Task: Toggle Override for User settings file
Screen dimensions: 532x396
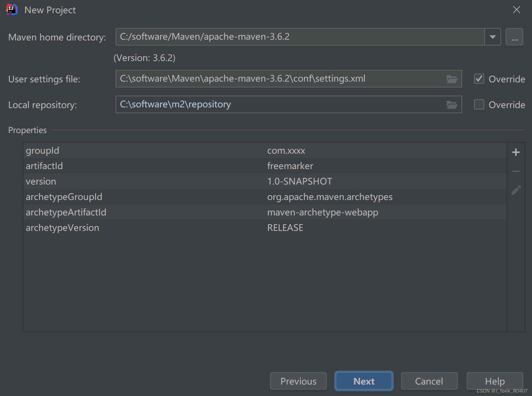Action: [x=479, y=79]
